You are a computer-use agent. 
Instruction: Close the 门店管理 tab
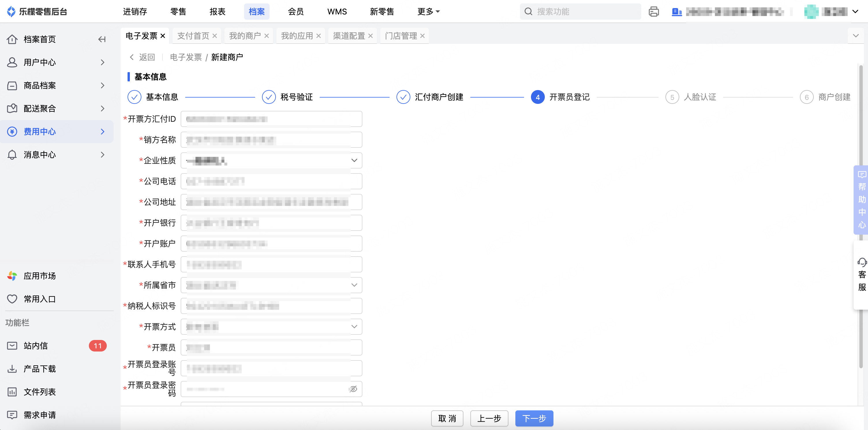[x=422, y=36]
